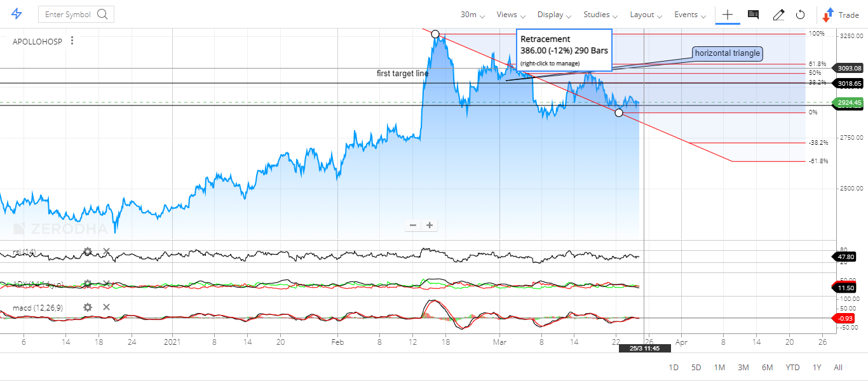Click the 100% Fibonacci level label
The height and width of the screenshot is (381, 868).
point(817,34)
